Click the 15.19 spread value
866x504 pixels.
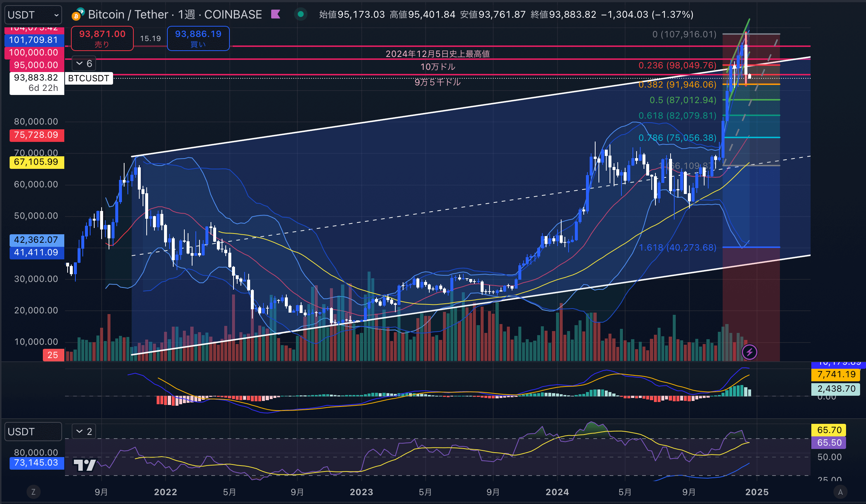[x=150, y=38]
